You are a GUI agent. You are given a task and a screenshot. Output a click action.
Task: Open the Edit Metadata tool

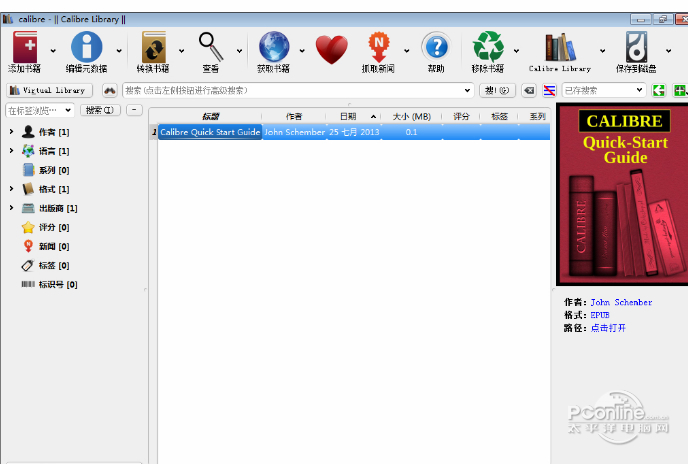86,46
